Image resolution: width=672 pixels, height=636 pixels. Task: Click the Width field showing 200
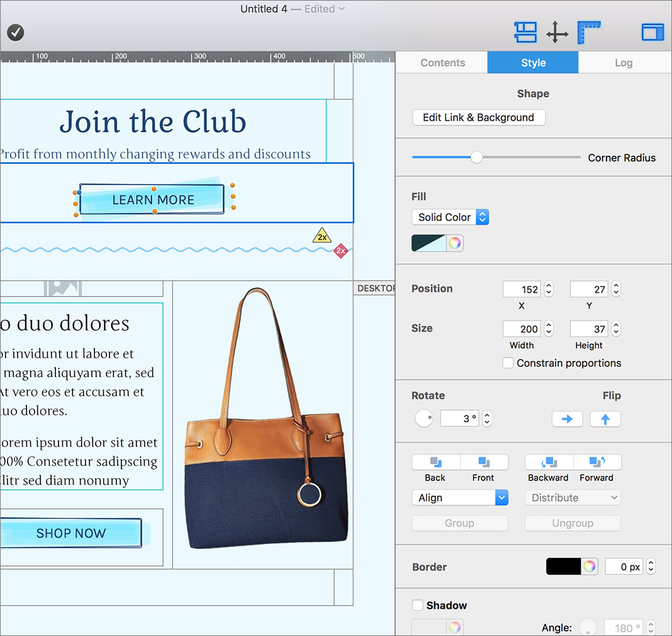point(522,329)
